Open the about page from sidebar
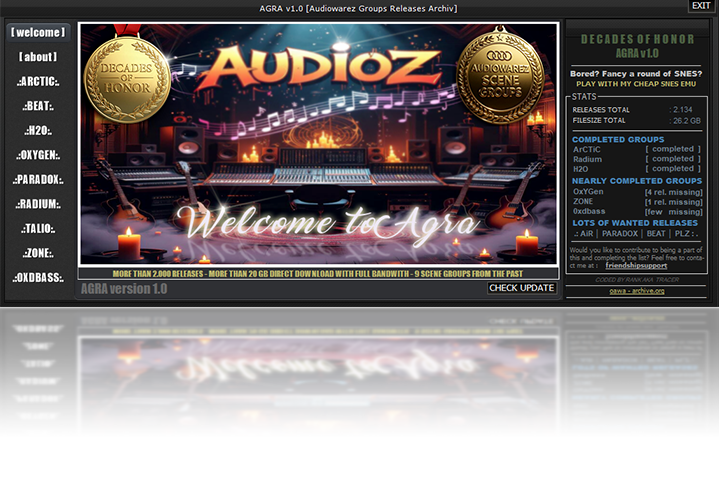Viewport: 719px width, 492px height. 38,57
